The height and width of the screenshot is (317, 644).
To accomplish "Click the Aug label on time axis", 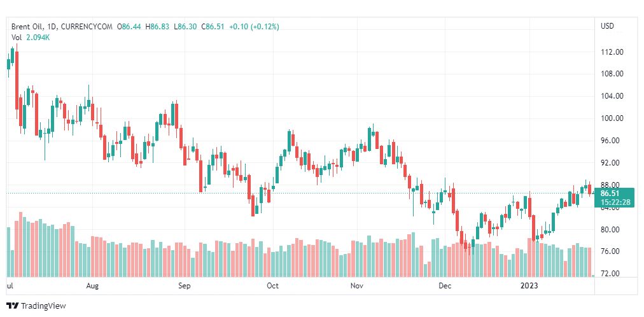I will [92, 286].
